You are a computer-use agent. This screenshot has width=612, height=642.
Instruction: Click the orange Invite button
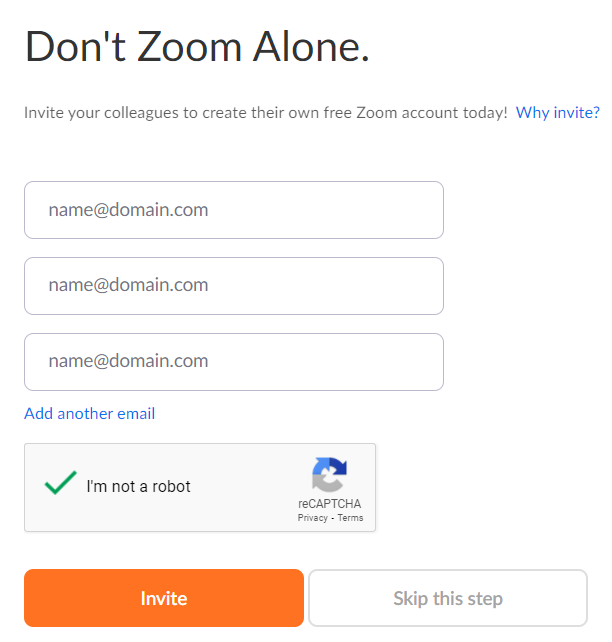pos(164,598)
